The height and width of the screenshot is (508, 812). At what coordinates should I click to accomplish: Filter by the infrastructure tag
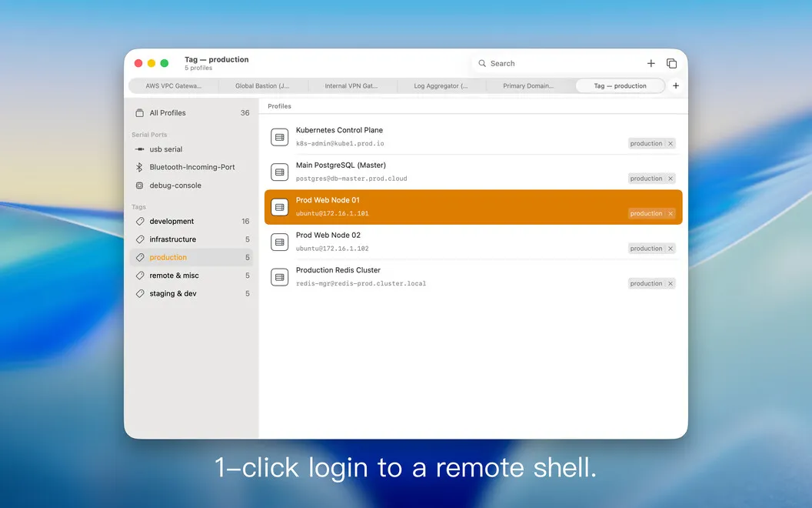191,239
